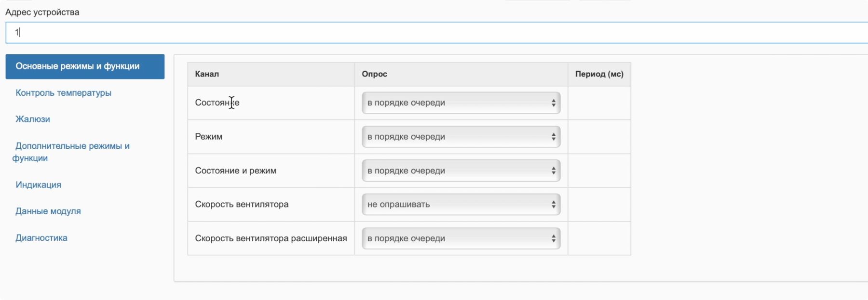
Task: Open the Диагностика section
Action: pyautogui.click(x=41, y=238)
